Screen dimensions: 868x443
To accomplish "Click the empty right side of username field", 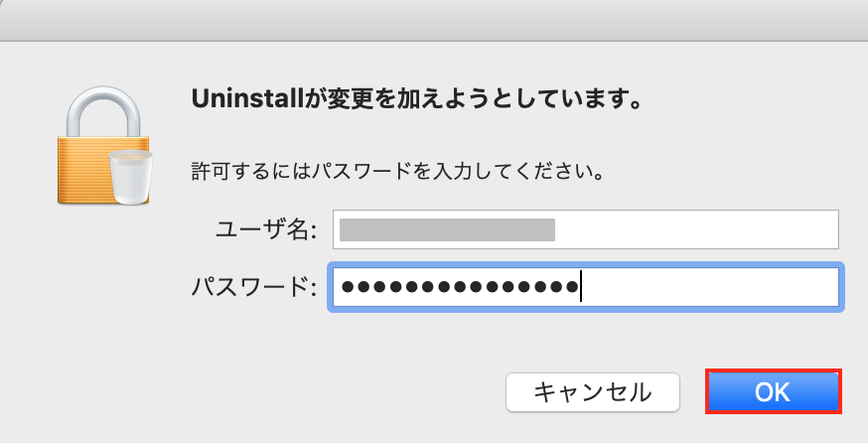I will 697,229.
